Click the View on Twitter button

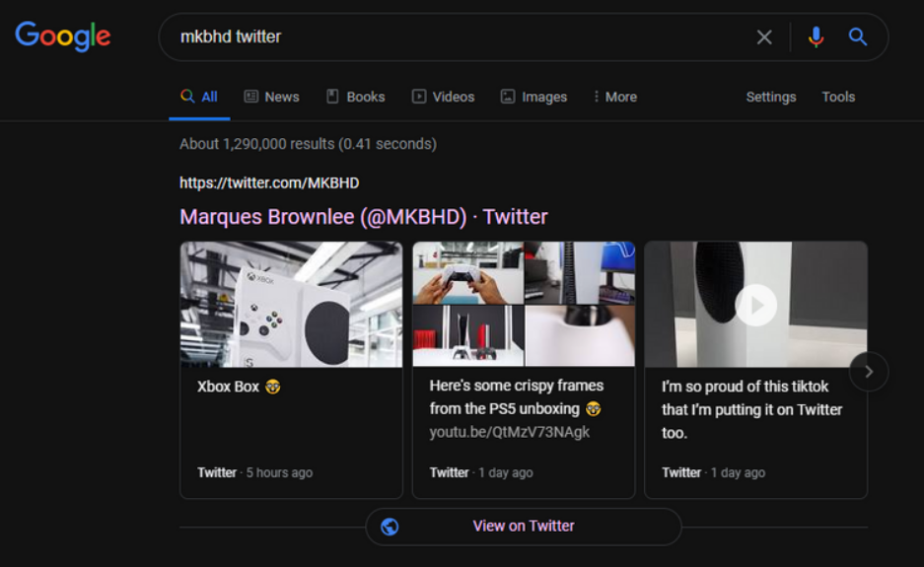point(524,527)
